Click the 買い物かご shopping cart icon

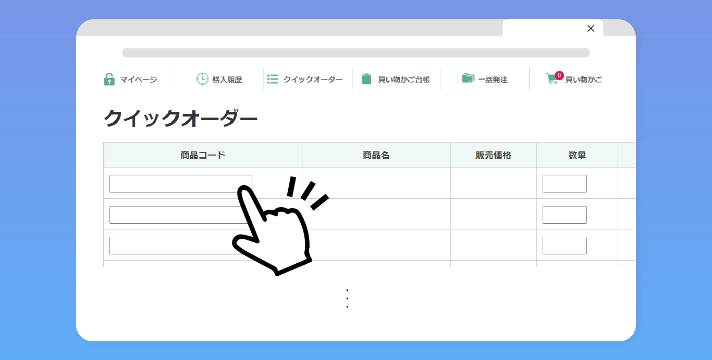tap(552, 79)
